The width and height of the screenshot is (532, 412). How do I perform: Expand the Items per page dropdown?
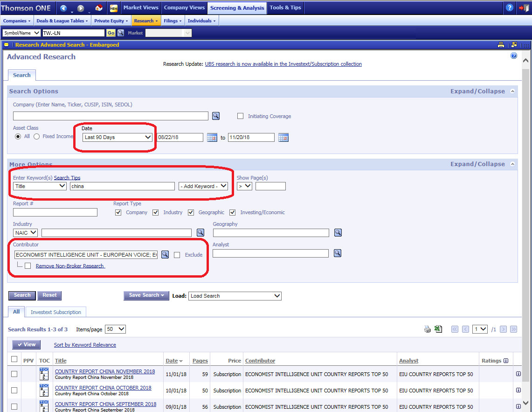tap(115, 329)
